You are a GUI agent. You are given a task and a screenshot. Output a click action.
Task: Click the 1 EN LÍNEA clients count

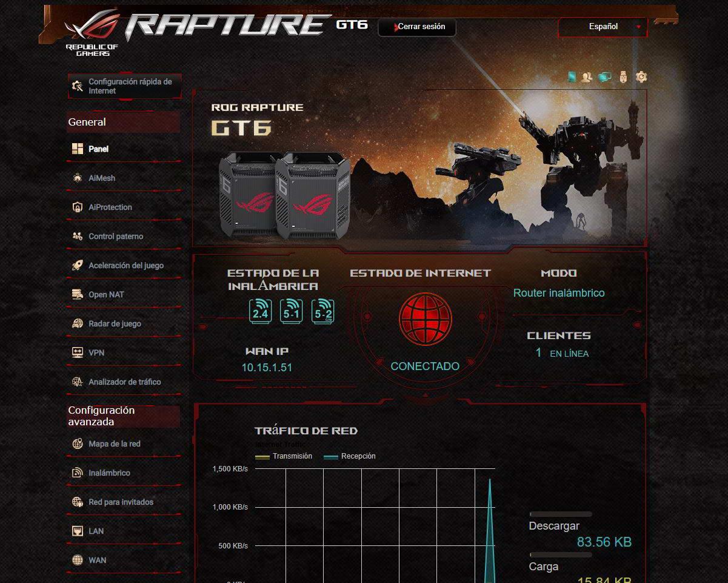point(562,353)
